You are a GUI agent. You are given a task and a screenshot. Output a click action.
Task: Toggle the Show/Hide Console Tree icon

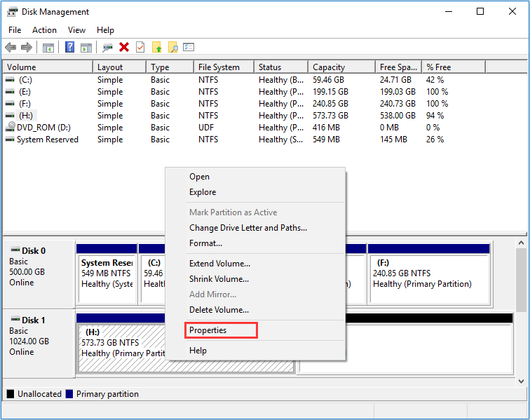[x=48, y=48]
